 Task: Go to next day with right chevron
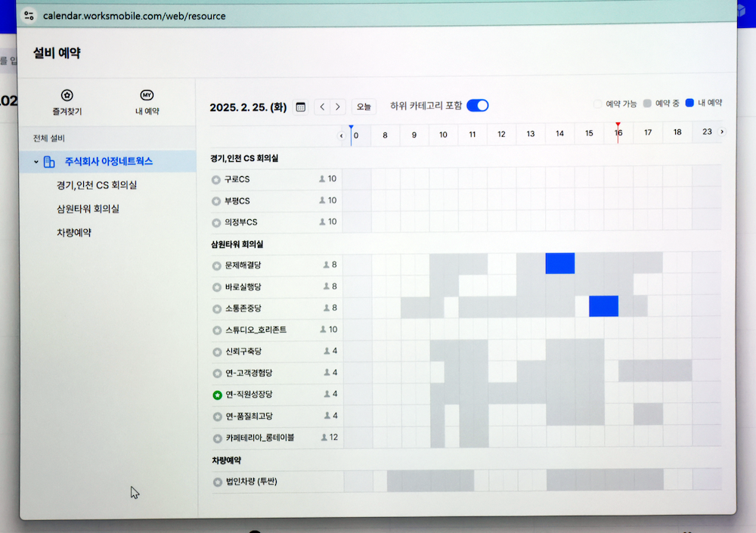click(338, 107)
